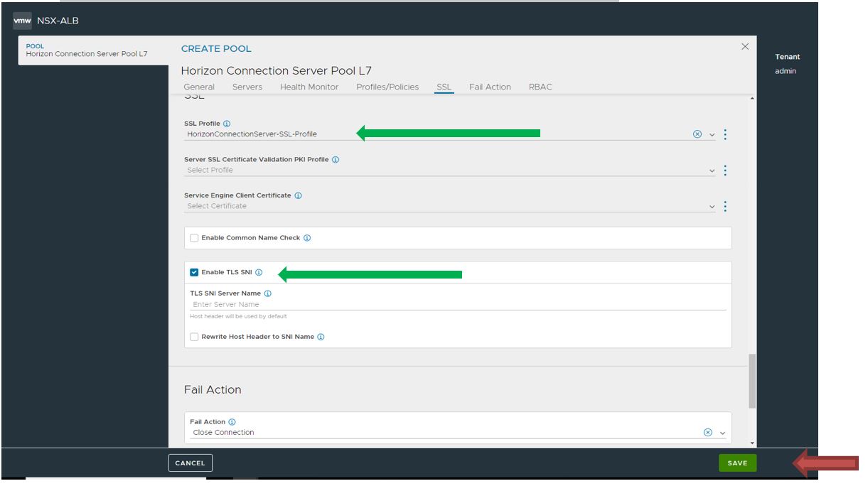Click the info icon next to SSL Profile
868x486 pixels.
[227, 124]
